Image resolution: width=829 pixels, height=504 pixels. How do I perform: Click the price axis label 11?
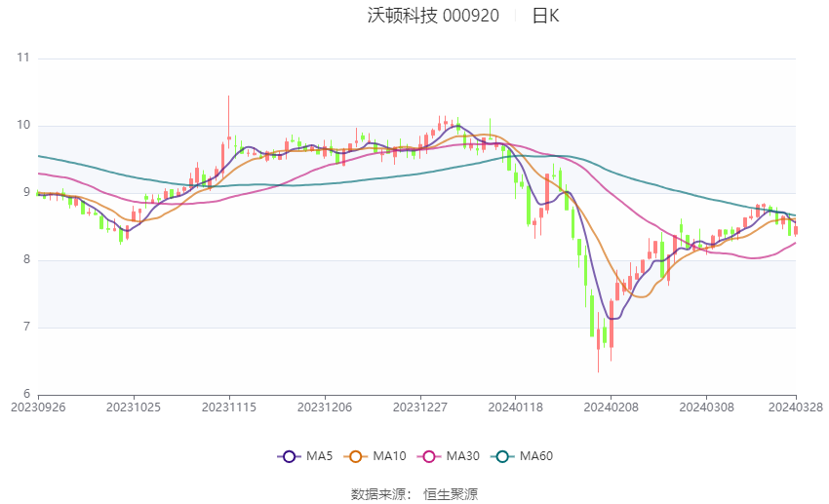coord(23,58)
